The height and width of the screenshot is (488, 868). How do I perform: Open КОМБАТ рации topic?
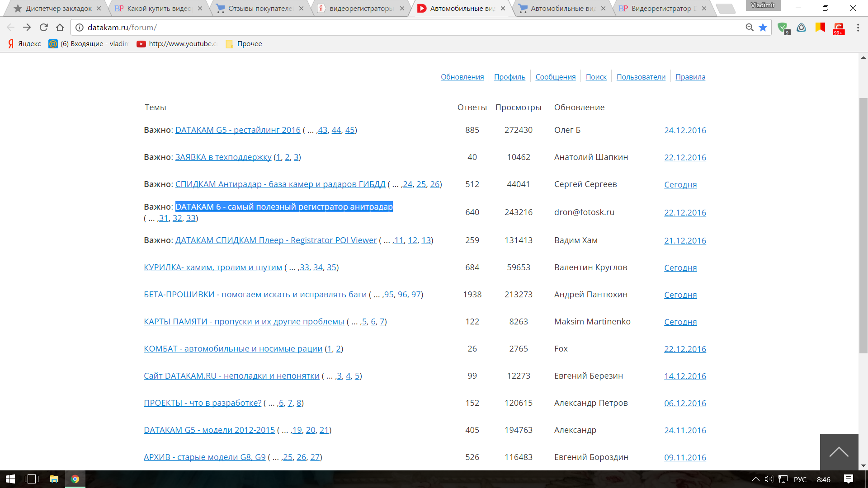click(233, 349)
